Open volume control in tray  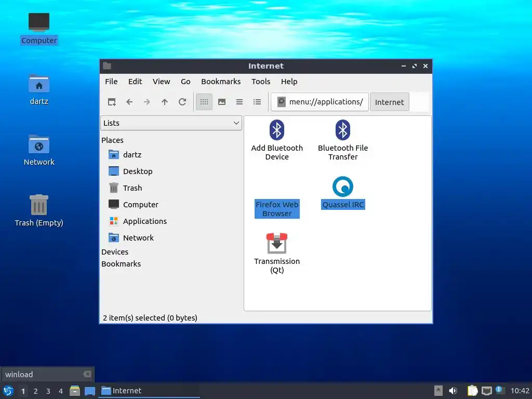453,391
